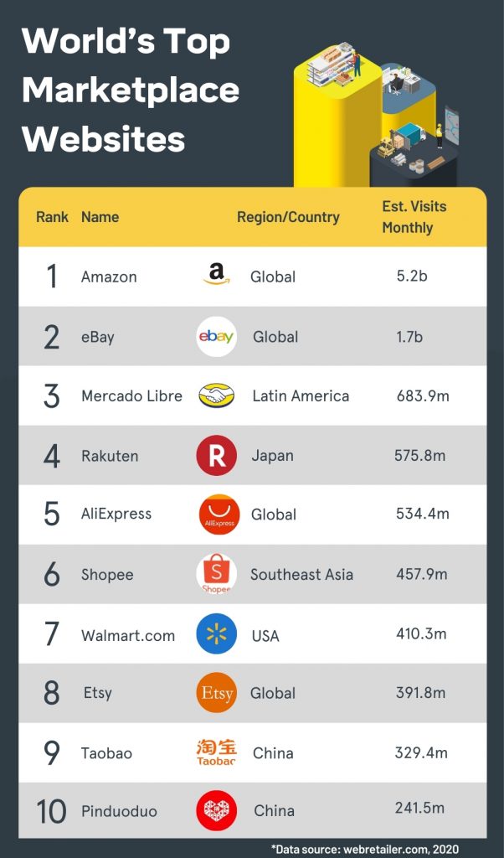Select the Name column header
Screen dimensions: 504x858
(x=100, y=217)
